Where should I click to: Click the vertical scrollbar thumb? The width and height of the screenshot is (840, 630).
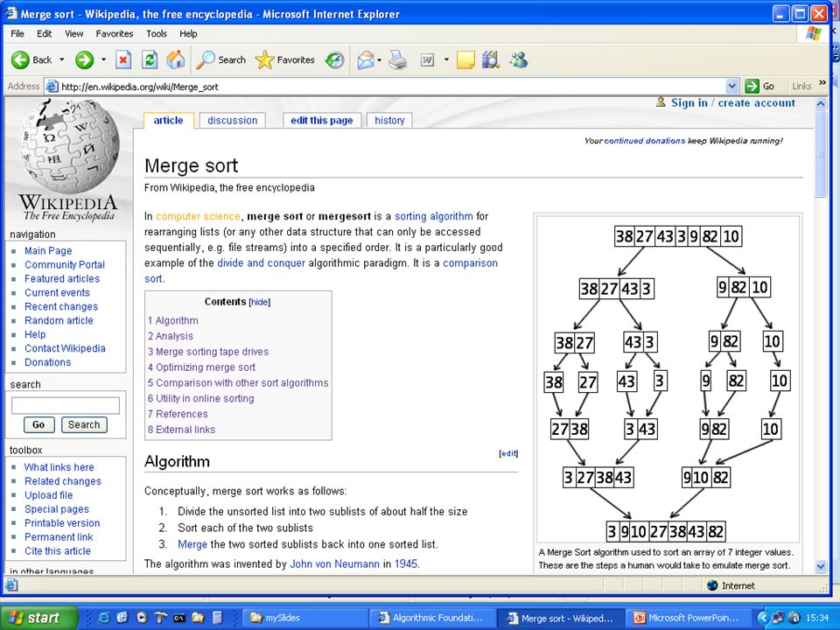point(820,154)
